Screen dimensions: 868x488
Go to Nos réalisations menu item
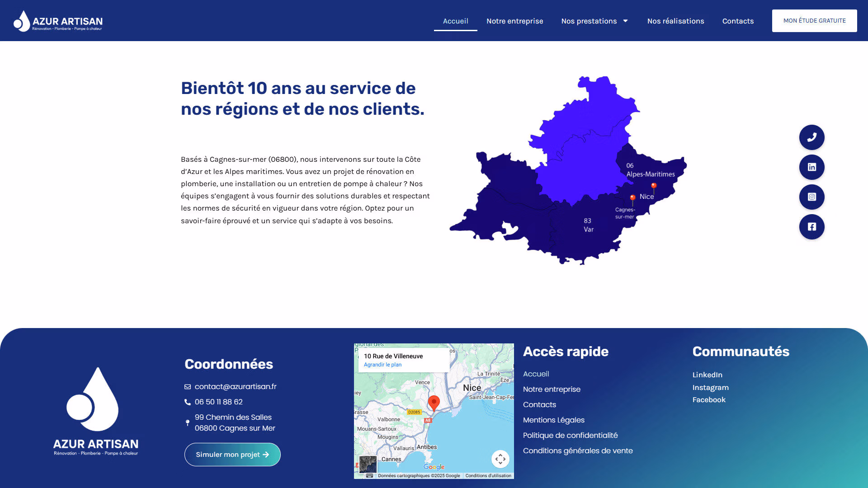(675, 21)
